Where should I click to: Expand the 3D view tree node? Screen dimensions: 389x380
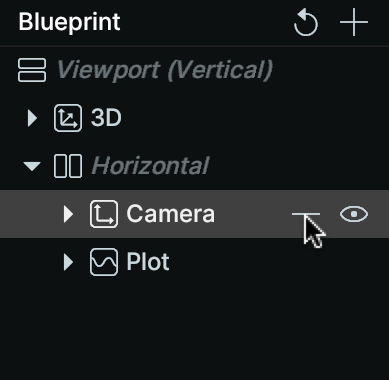pyautogui.click(x=32, y=118)
